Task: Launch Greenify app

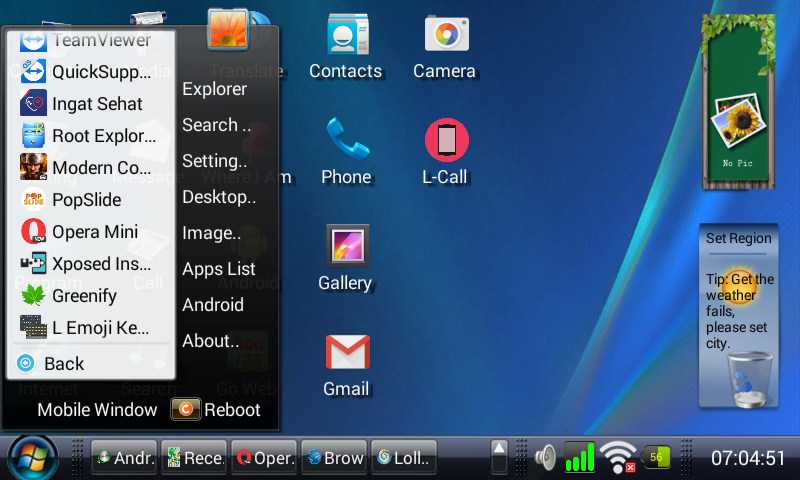Action: tap(91, 296)
